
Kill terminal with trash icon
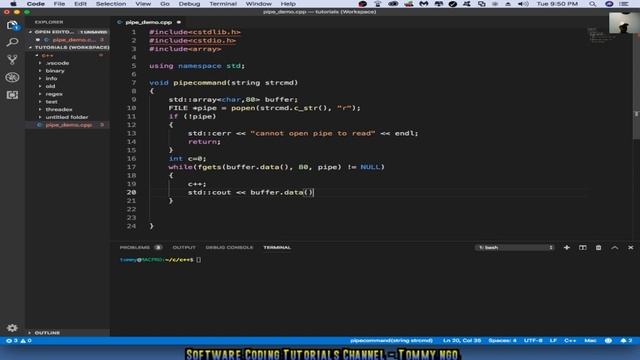click(598, 247)
